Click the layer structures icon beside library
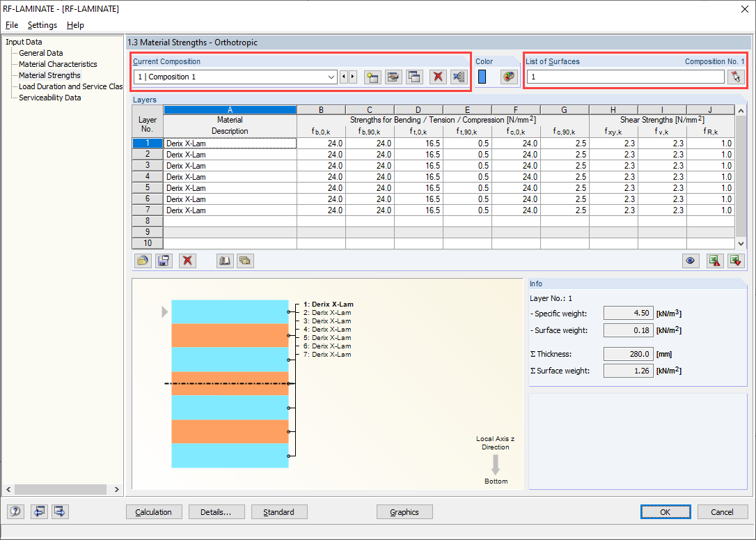The width and height of the screenshot is (756, 540). click(x=245, y=261)
